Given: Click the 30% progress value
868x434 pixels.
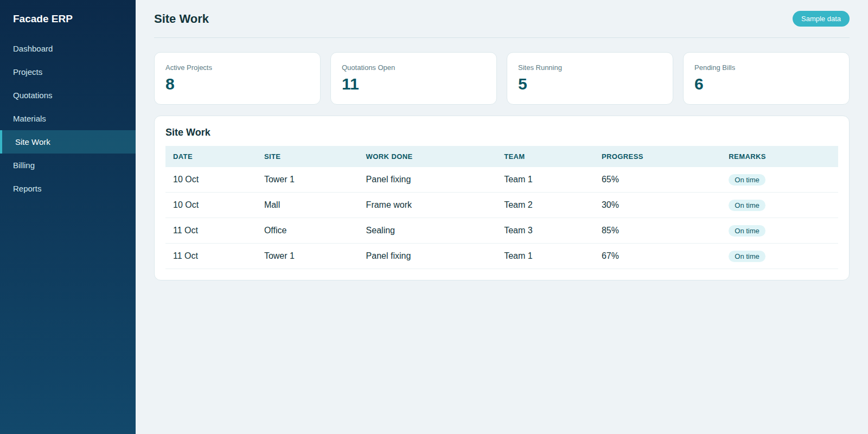Looking at the screenshot, I should pos(610,205).
